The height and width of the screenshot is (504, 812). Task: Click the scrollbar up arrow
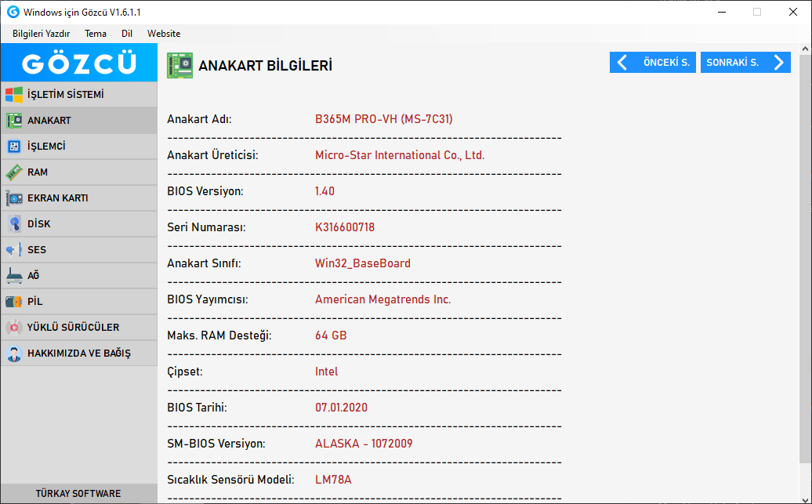pos(805,49)
